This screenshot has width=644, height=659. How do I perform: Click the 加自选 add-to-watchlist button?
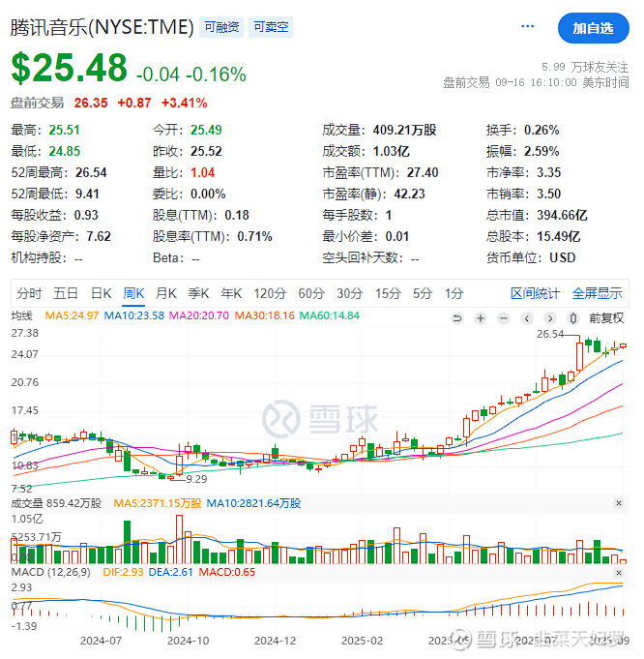tap(593, 28)
